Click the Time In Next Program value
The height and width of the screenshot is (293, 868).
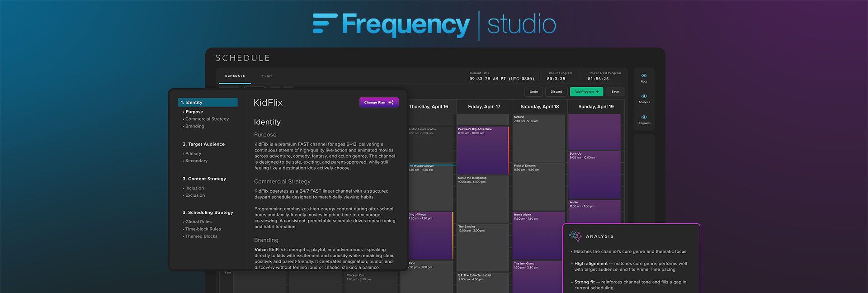tap(598, 79)
